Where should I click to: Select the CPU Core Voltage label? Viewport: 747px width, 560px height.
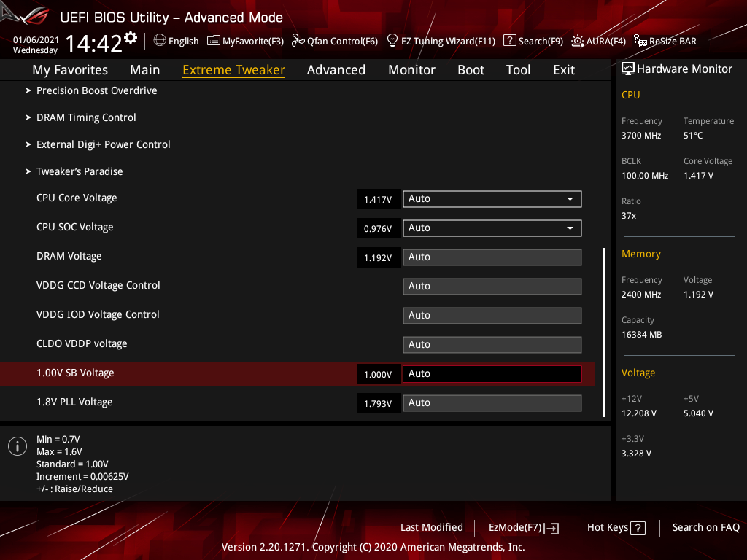(x=77, y=198)
